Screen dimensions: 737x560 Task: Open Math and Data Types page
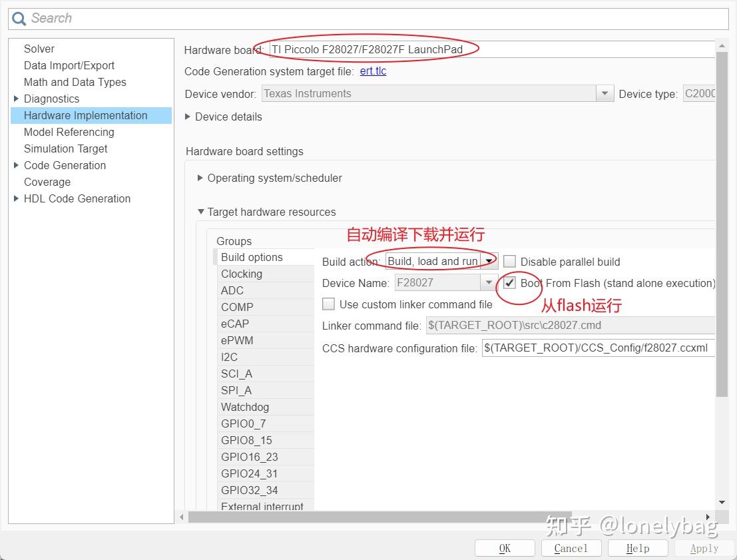75,83
